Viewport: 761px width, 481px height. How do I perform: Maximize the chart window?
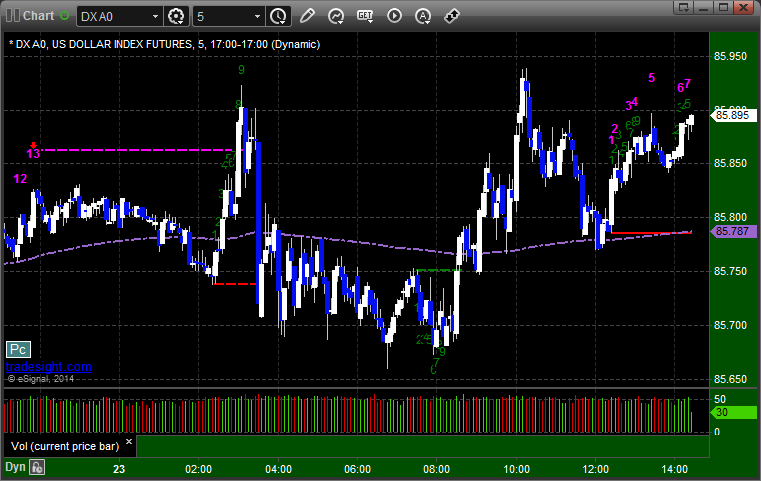click(x=723, y=7)
